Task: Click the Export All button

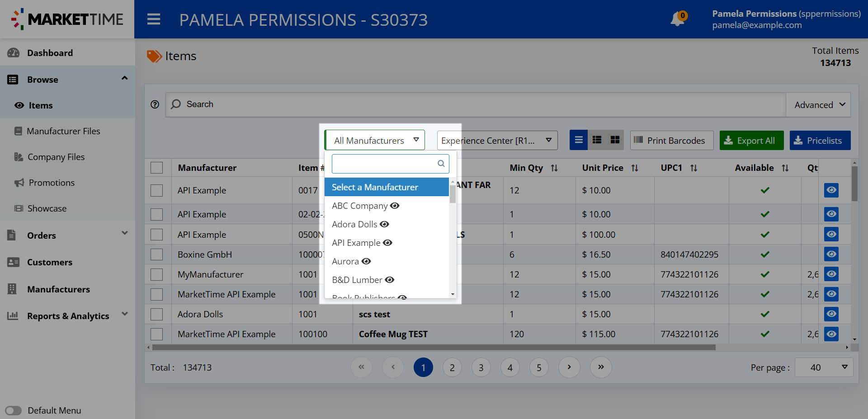Action: click(751, 141)
